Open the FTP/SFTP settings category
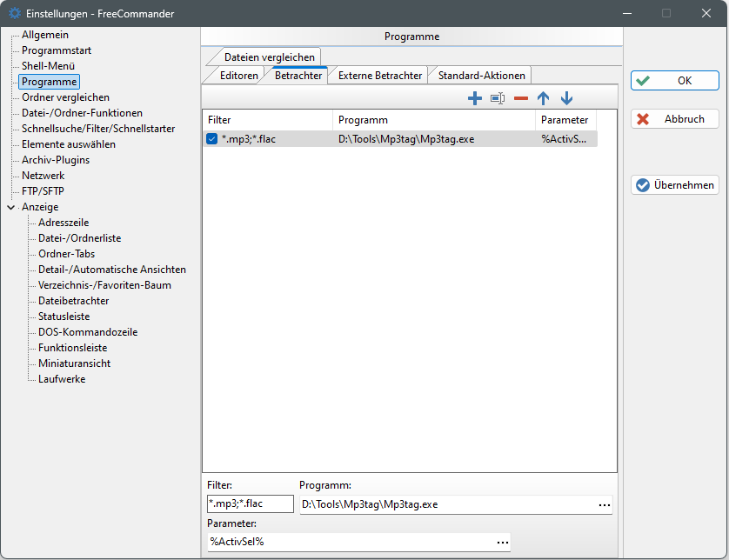 coord(43,191)
